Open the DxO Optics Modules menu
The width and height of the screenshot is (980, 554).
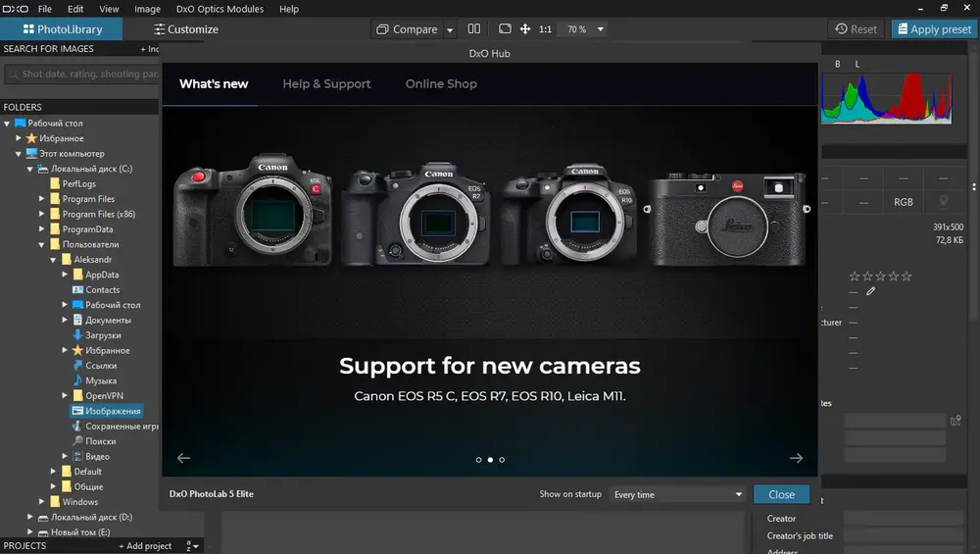click(x=220, y=9)
